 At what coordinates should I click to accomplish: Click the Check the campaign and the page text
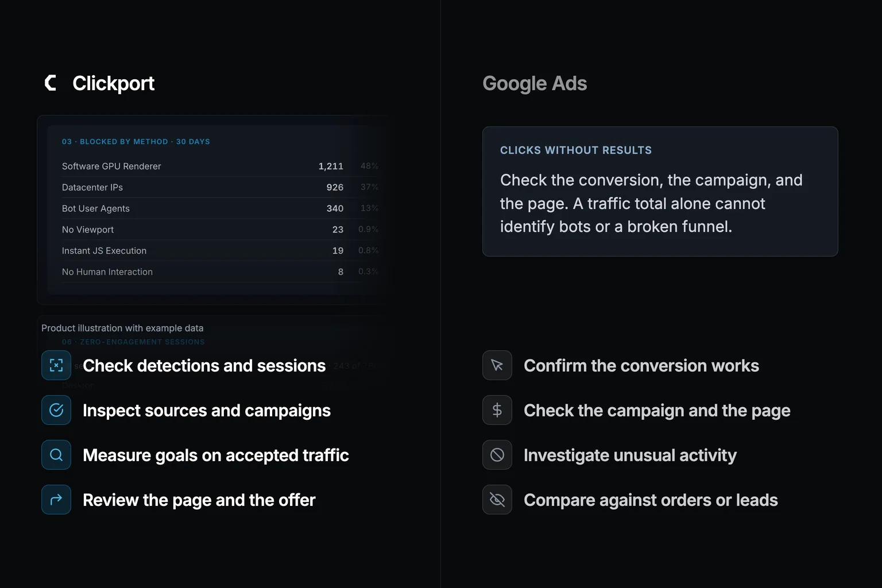coord(657,411)
